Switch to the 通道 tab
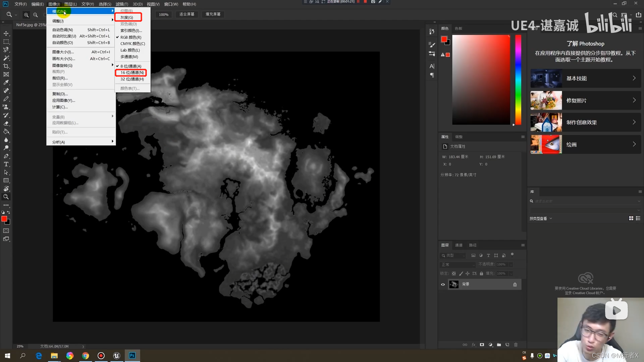The image size is (644, 362). pyautogui.click(x=459, y=245)
